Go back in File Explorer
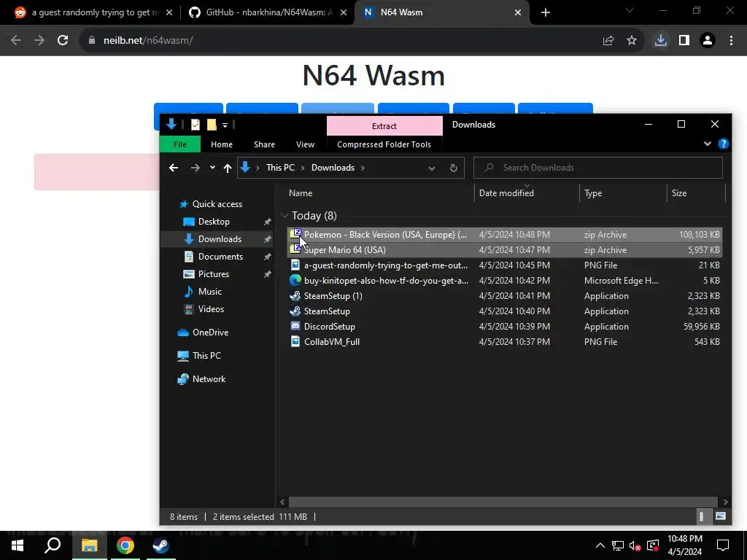Viewport: 747px width, 560px height. (x=174, y=168)
